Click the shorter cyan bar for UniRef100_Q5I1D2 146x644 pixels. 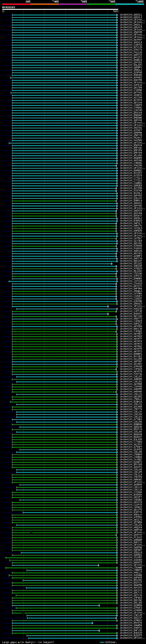(x=62, y=263)
